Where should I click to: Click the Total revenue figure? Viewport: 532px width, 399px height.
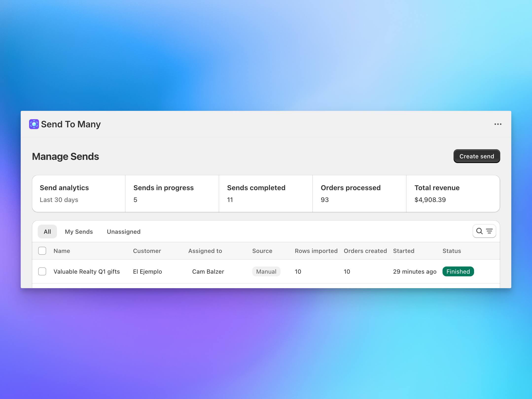[430, 200]
